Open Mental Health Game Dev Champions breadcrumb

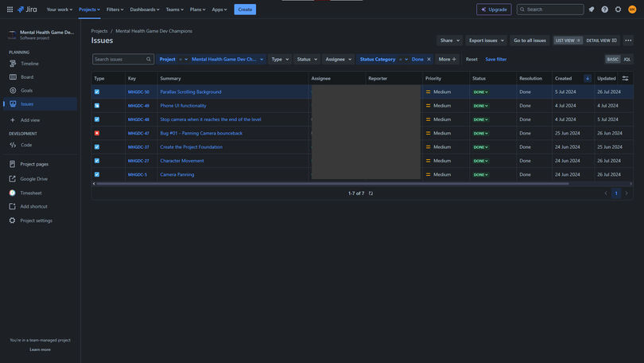(153, 31)
